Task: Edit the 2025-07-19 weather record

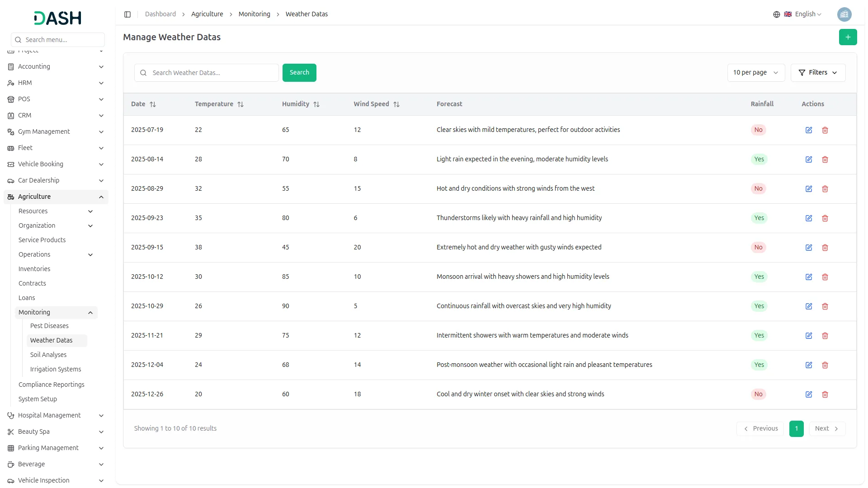Action: pos(809,130)
